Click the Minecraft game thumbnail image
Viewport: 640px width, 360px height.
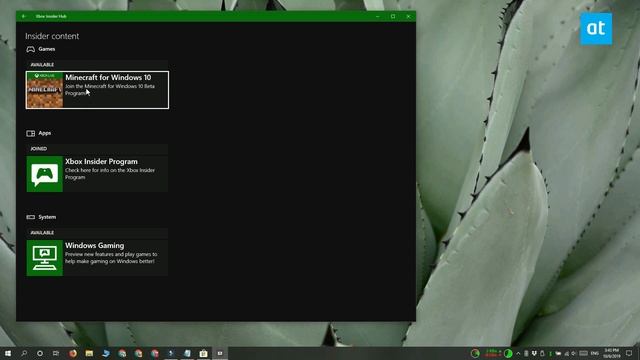point(45,90)
